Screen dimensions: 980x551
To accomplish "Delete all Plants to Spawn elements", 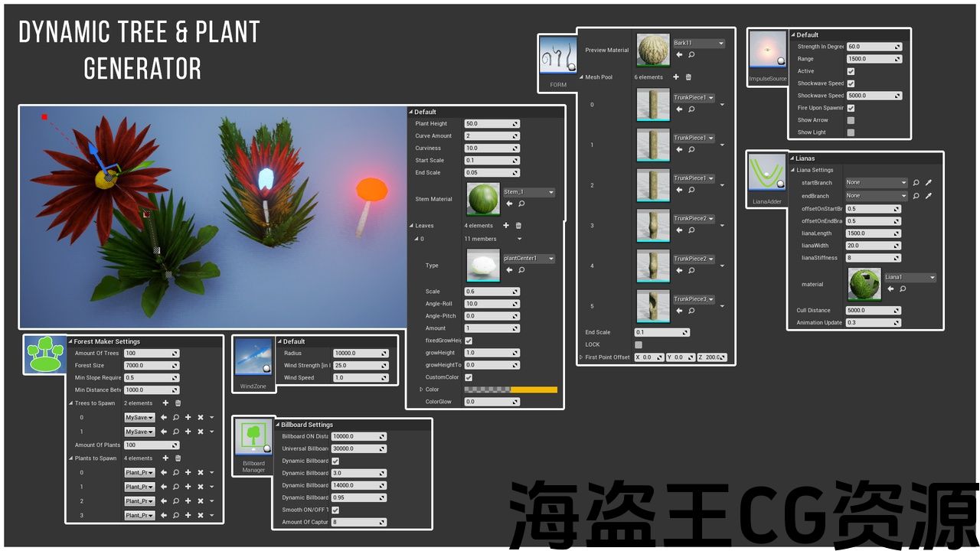I will point(178,458).
